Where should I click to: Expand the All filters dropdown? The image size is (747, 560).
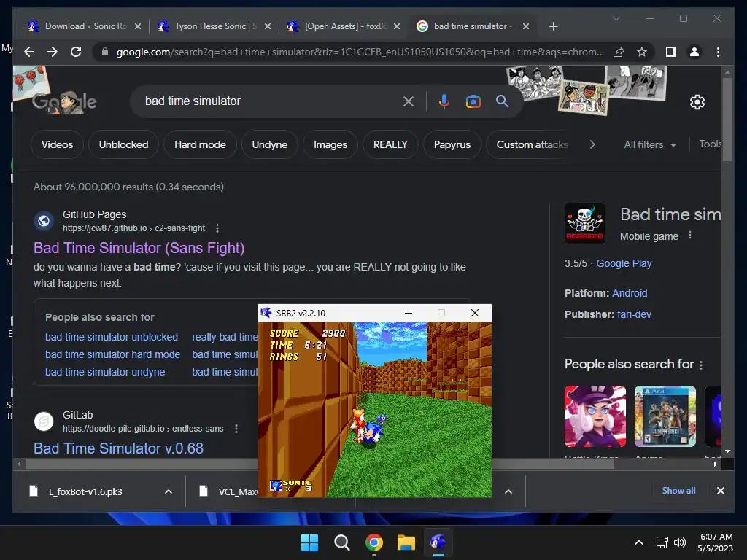pos(650,144)
